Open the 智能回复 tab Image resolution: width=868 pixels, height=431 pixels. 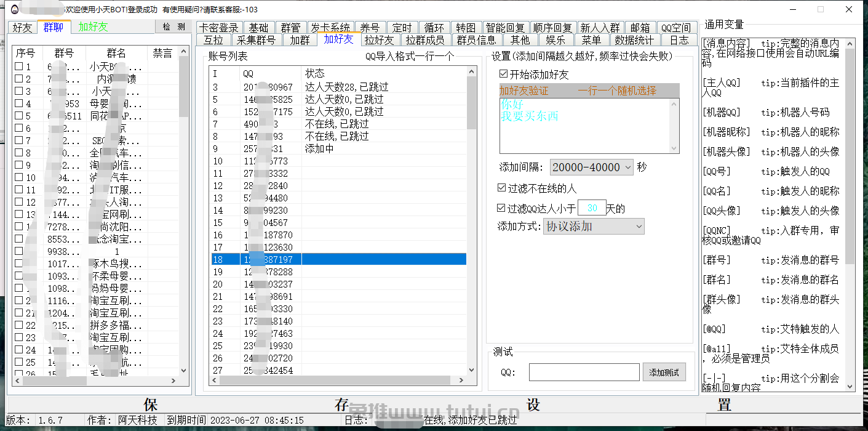click(505, 28)
